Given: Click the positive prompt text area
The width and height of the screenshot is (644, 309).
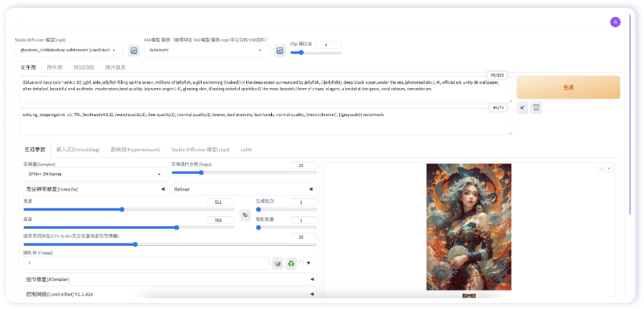Looking at the screenshot, I should click(x=265, y=89).
